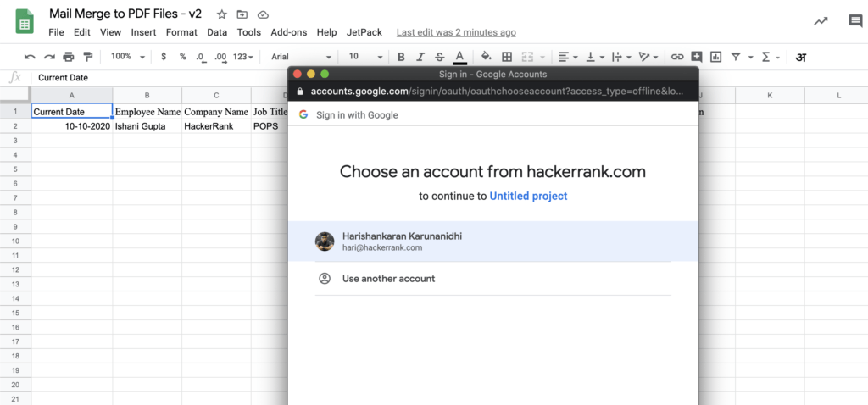
Task: Toggle strikethrough formatting
Action: (440, 57)
